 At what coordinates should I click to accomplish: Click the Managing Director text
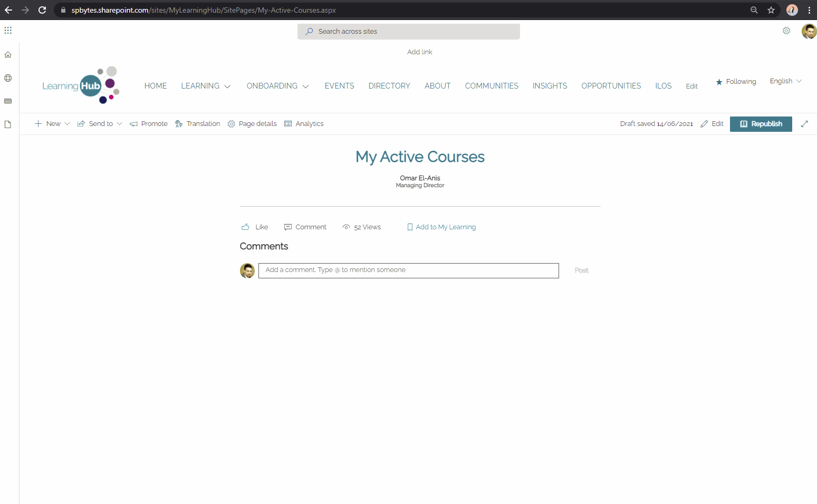pos(420,186)
